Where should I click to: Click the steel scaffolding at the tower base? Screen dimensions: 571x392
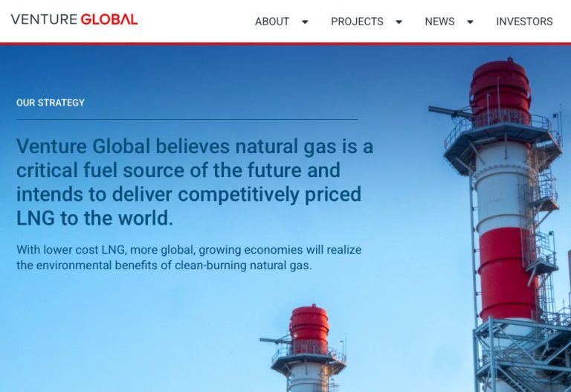(x=523, y=356)
